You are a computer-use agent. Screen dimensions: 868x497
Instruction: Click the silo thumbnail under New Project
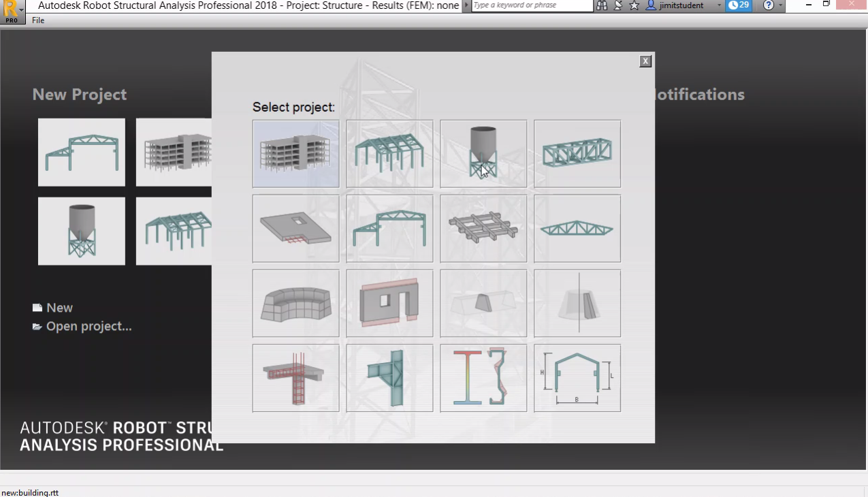82,231
